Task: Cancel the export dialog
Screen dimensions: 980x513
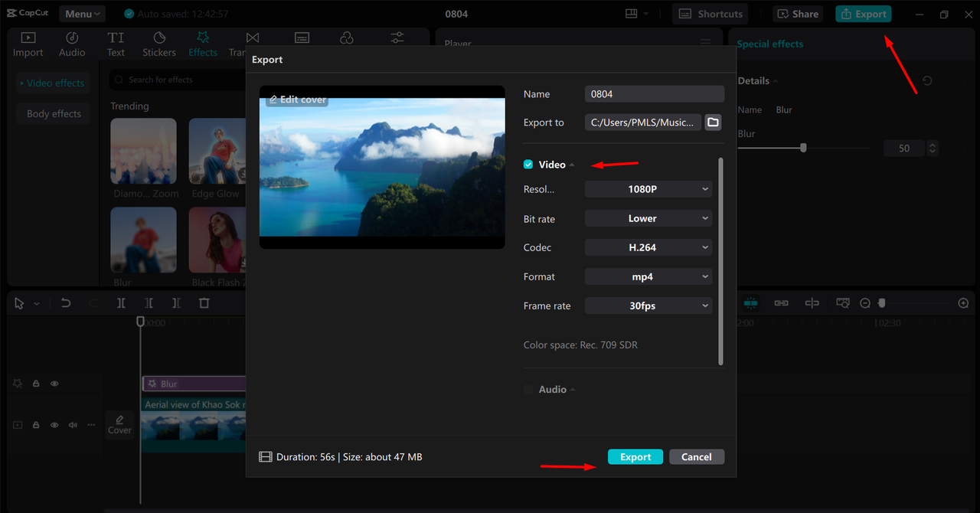Action: click(696, 457)
